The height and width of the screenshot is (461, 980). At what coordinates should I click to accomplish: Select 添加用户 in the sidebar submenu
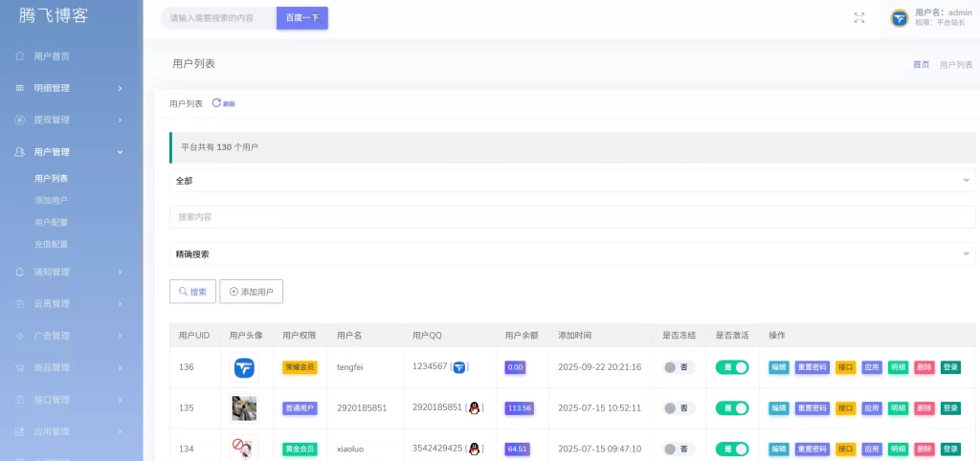(x=51, y=200)
